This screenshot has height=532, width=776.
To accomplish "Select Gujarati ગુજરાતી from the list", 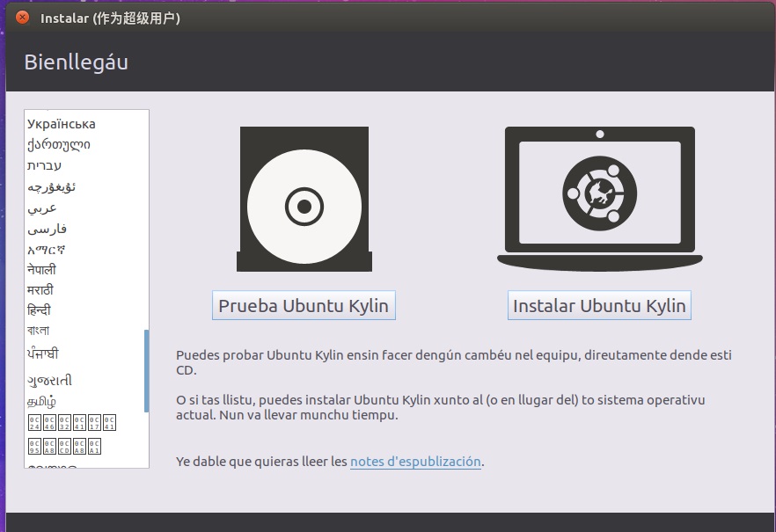I will tap(50, 380).
